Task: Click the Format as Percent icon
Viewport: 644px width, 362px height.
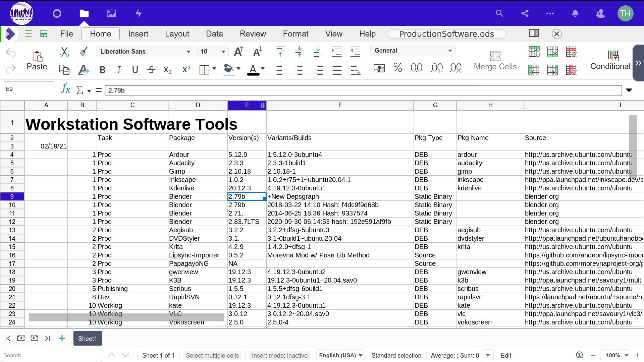Action: point(398,68)
